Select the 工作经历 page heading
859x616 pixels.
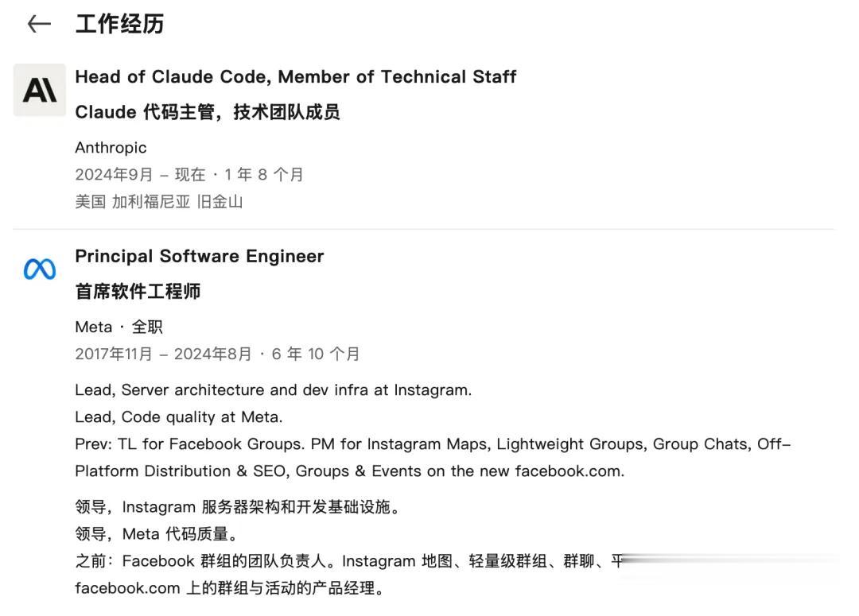click(119, 25)
